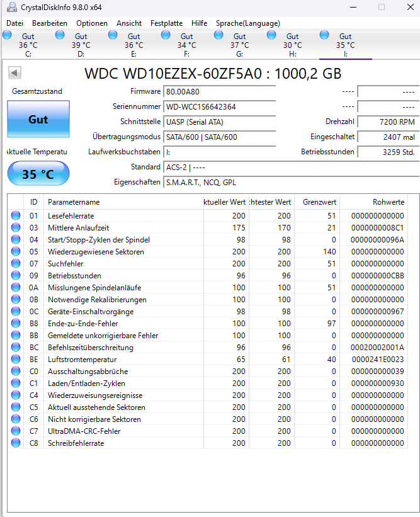Image resolution: width=420 pixels, height=517 pixels.
Task: Click status orb for Notwendige Rekalibrierungen
Action: pos(16,299)
